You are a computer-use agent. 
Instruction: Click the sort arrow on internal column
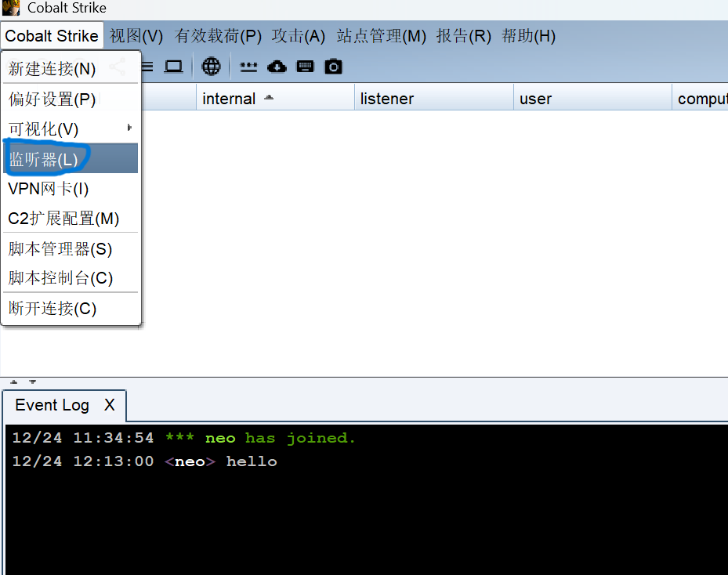tap(268, 97)
